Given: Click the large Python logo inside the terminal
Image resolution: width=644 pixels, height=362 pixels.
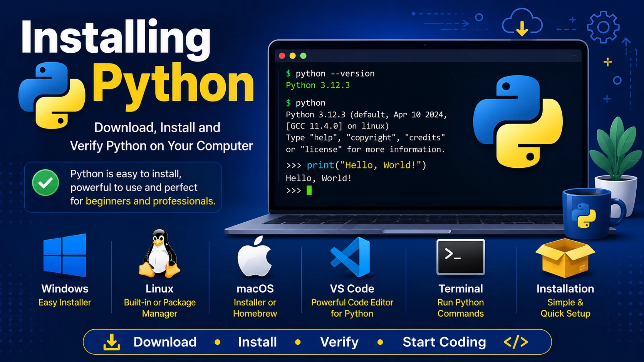Looking at the screenshot, I should (518, 122).
